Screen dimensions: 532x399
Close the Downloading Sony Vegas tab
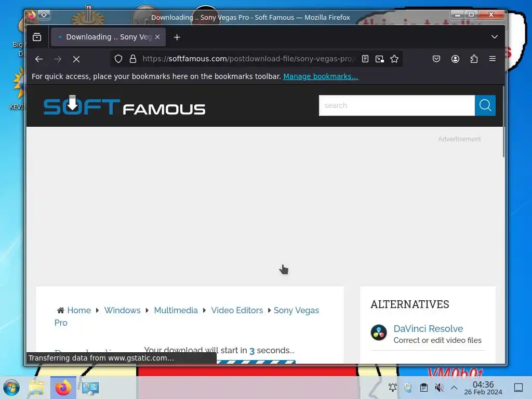coord(157,37)
